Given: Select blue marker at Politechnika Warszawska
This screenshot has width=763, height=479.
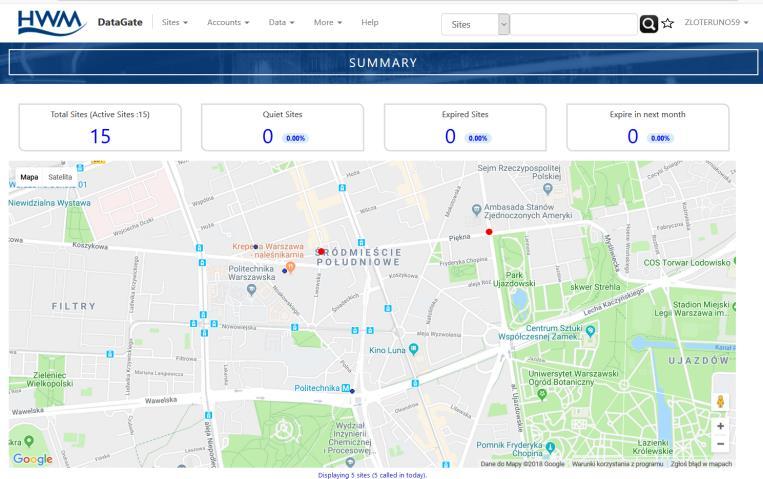Looking at the screenshot, I should click(285, 271).
